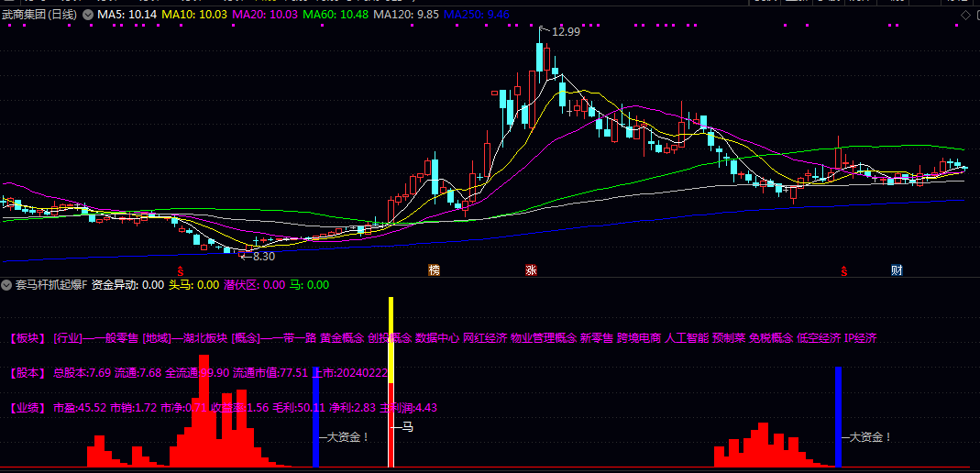
Task: Click the 黄金概念 concept text
Action: click(342, 338)
